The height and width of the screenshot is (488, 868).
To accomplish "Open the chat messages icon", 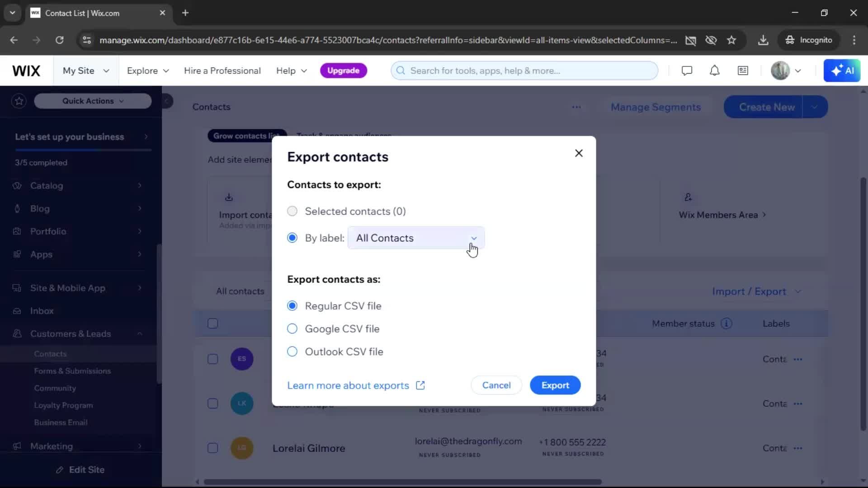I will 687,70.
